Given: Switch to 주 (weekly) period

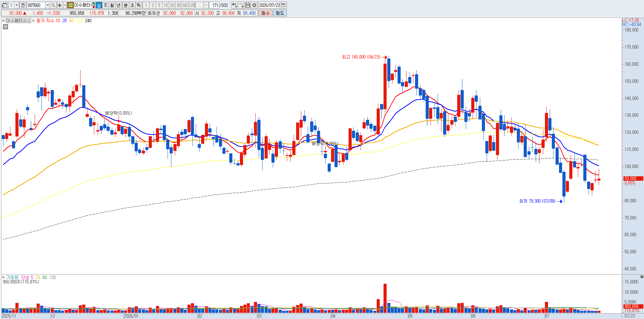Looking at the screenshot, I should point(106,5).
